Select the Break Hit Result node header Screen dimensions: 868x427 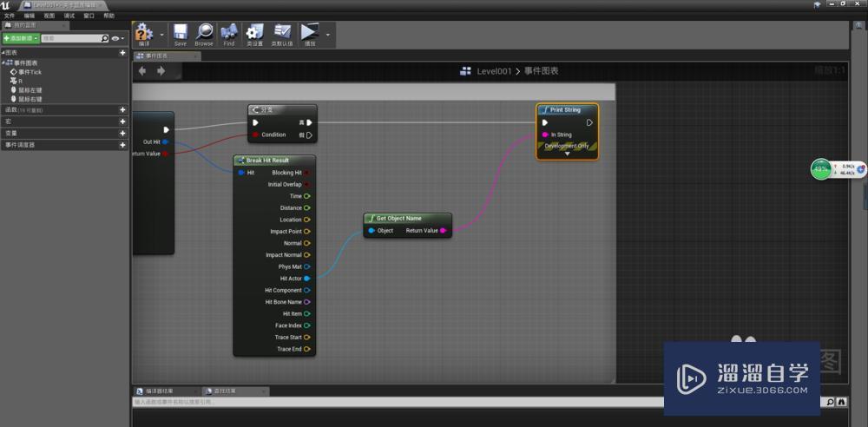[x=274, y=160]
